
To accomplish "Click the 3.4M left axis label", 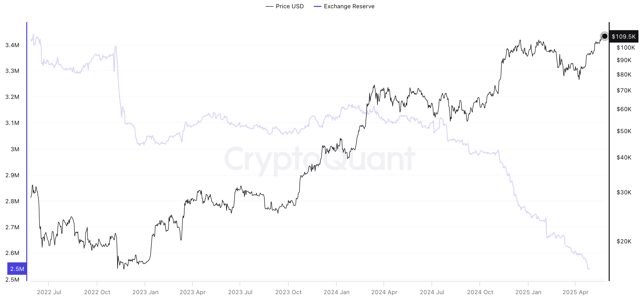I will point(12,45).
